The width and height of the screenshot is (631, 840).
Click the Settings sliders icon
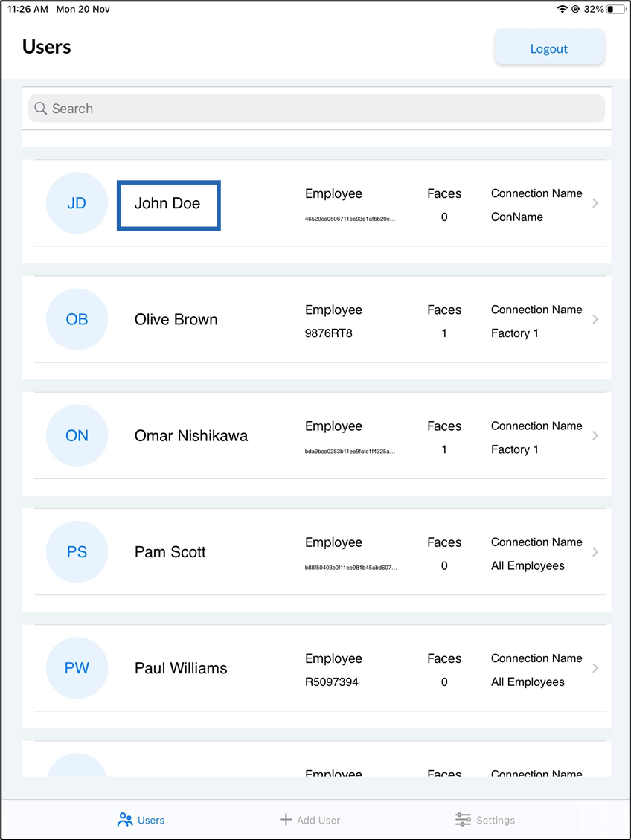tap(463, 820)
